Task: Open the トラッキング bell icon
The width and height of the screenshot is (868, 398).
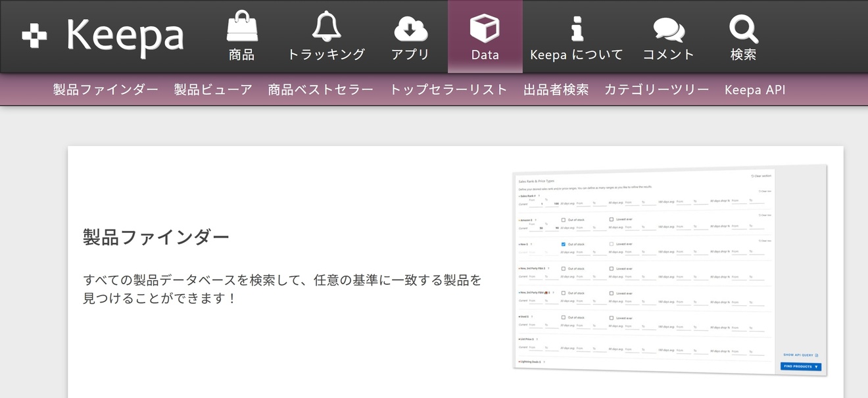Action: tap(327, 27)
